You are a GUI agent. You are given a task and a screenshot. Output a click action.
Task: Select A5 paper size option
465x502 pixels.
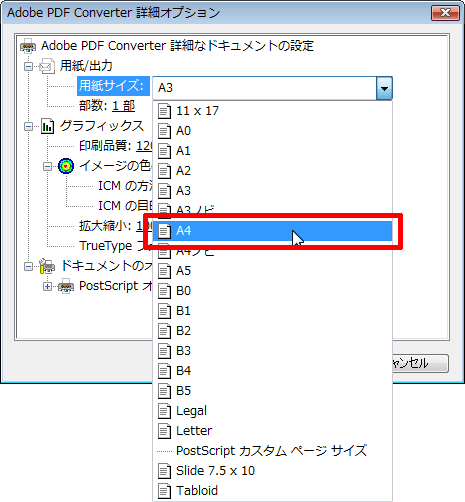pos(272,271)
